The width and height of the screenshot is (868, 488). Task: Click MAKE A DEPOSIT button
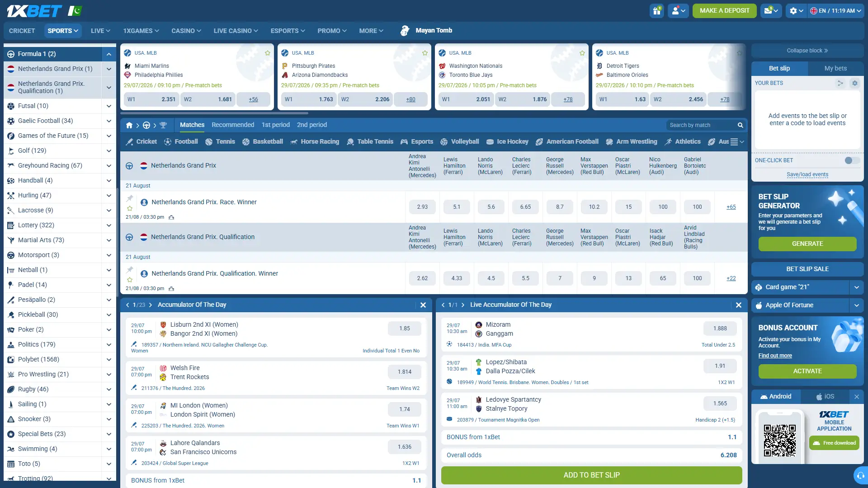[x=724, y=10]
